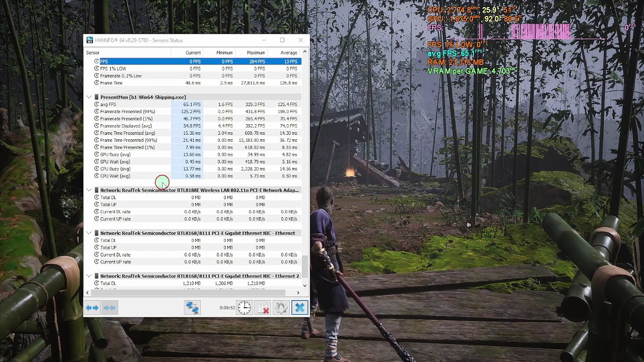Select the CPU Busy (avg) row
The height and width of the screenshot is (362, 644).
click(197, 169)
